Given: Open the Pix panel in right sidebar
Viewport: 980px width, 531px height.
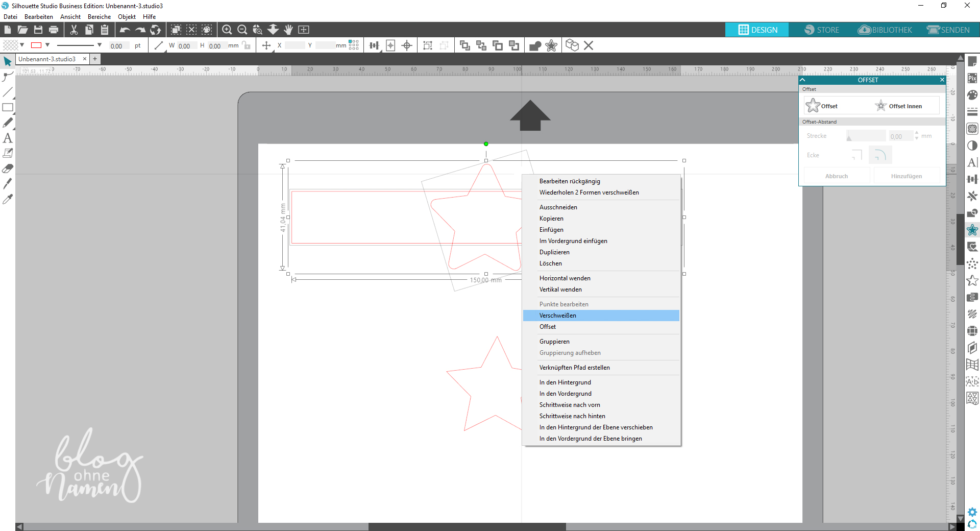Looking at the screenshot, I should 972,78.
